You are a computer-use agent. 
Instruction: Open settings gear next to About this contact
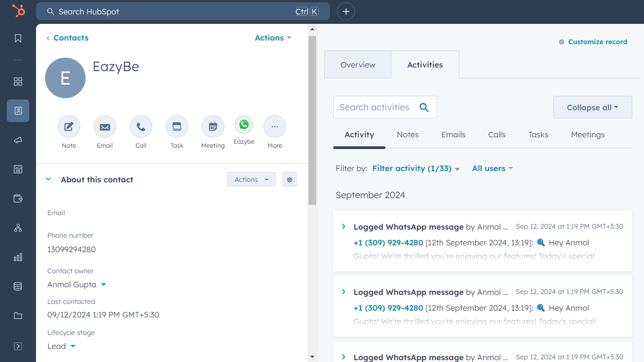[289, 179]
